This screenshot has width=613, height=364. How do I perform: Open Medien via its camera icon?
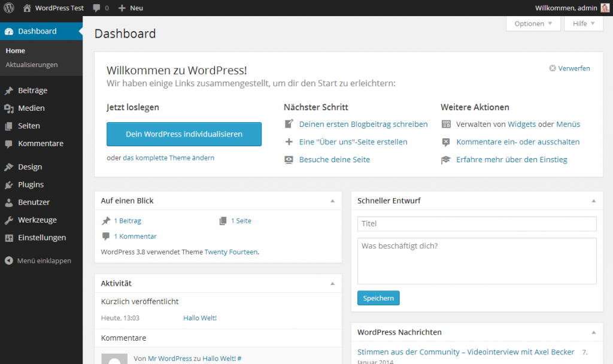point(9,108)
